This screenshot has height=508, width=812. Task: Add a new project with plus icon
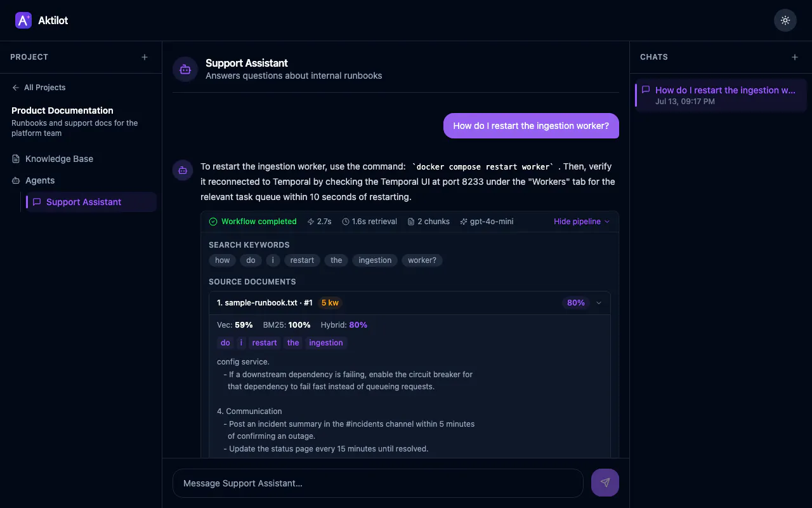pyautogui.click(x=145, y=57)
